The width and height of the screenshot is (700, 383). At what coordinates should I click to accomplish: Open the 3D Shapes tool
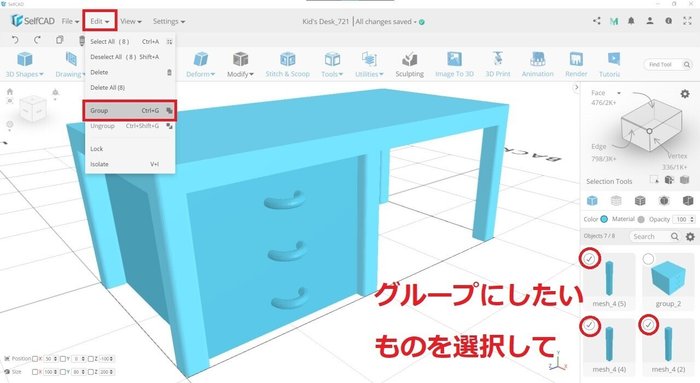[x=25, y=65]
